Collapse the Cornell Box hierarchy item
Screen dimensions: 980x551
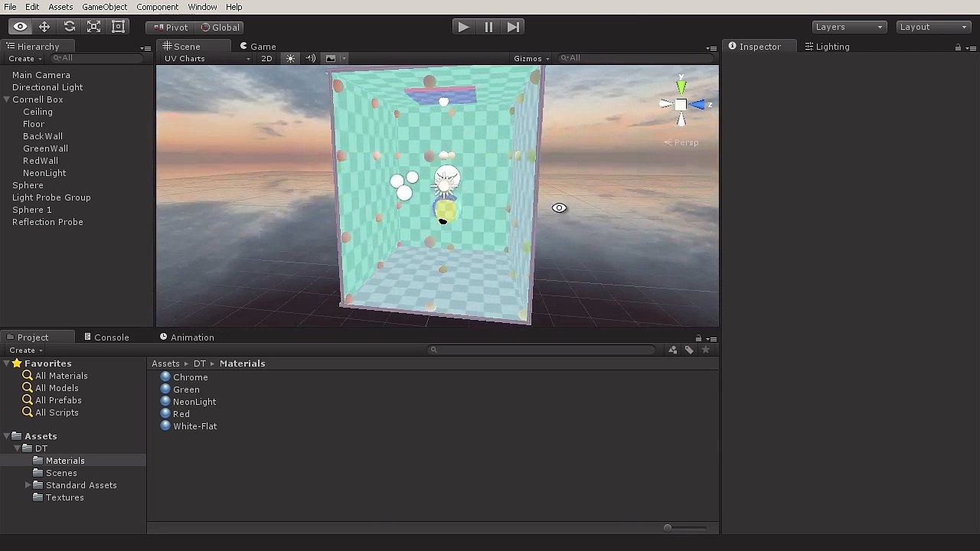click(x=6, y=99)
